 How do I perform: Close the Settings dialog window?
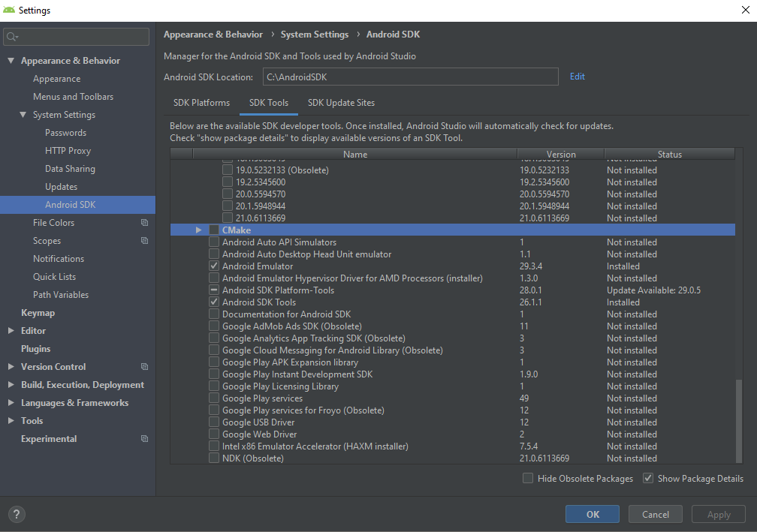point(745,10)
